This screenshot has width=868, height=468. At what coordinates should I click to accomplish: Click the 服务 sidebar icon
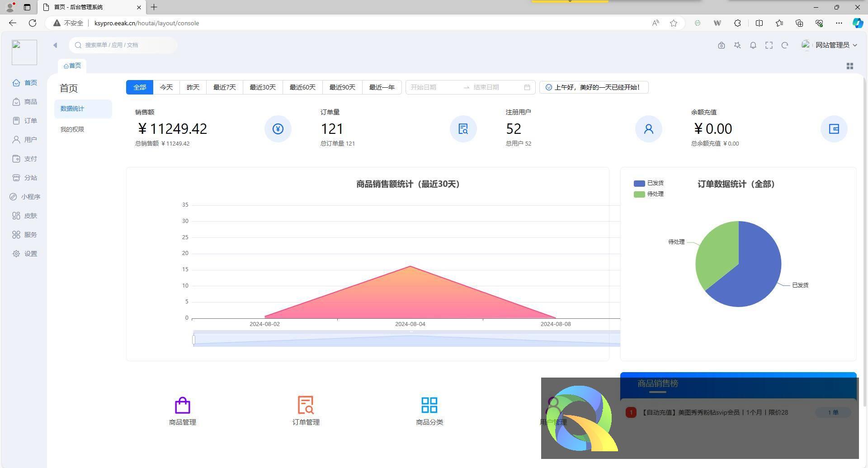[16, 235]
